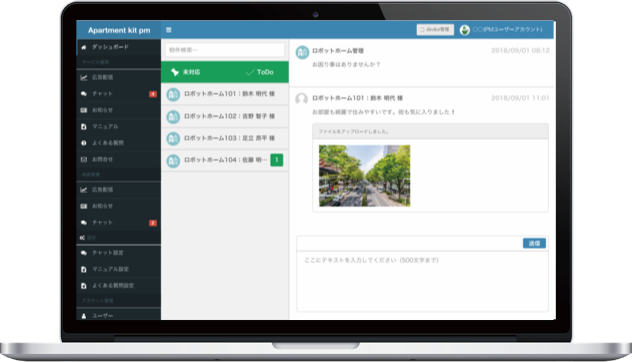Click the grey avatar of the 鈴木 明代 message
632x362 pixels.
(301, 99)
